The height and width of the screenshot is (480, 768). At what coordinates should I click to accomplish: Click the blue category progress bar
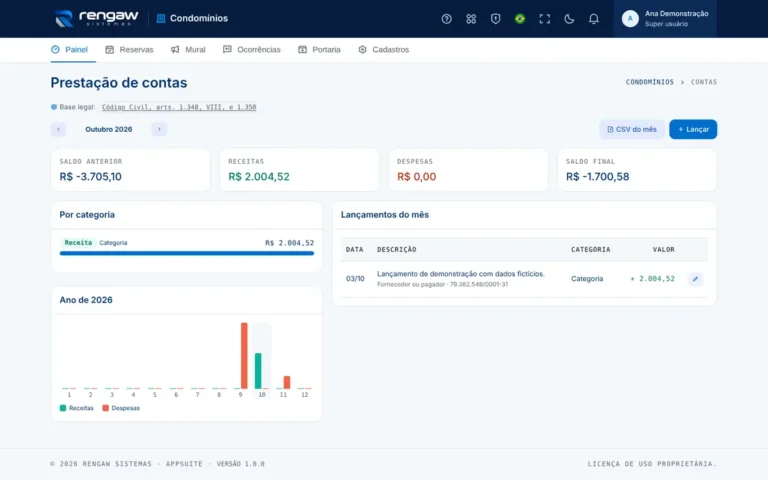click(187, 253)
